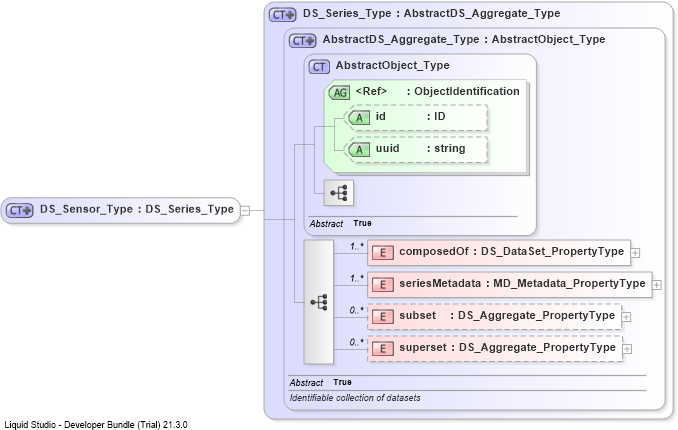Select DS_Series_Type : AbstractDS_Aggregate_Type title text

pos(431,13)
